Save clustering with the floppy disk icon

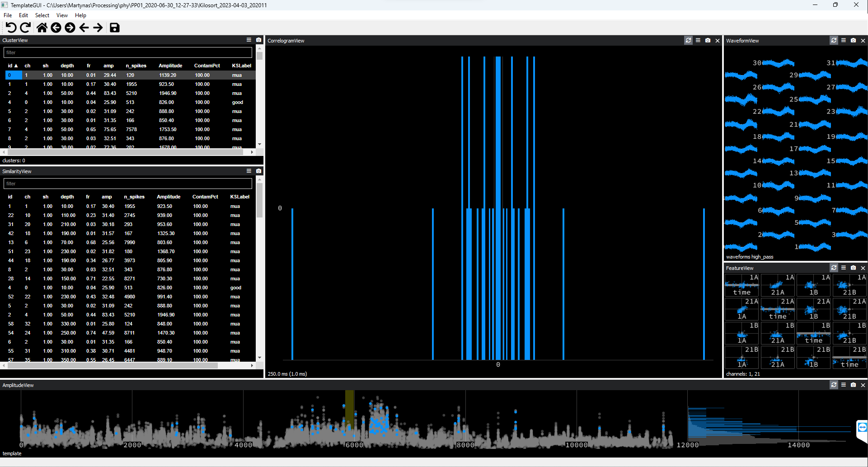pyautogui.click(x=115, y=28)
